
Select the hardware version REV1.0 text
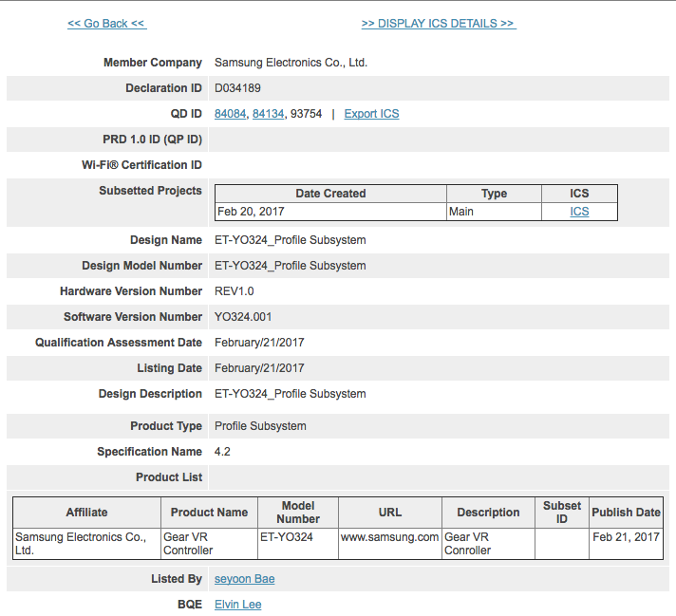click(235, 291)
